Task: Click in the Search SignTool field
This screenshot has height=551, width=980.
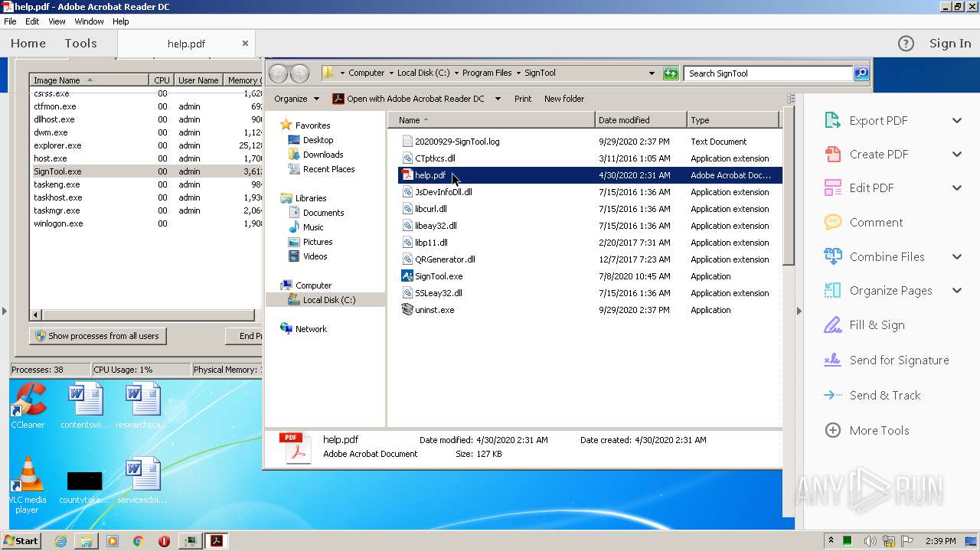Action: click(768, 73)
